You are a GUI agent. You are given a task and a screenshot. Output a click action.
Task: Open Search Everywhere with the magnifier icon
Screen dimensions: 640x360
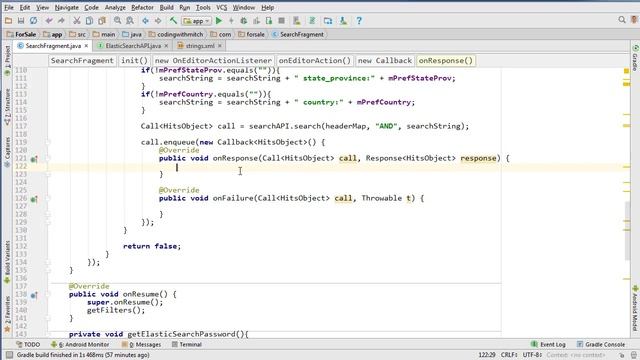pos(622,20)
